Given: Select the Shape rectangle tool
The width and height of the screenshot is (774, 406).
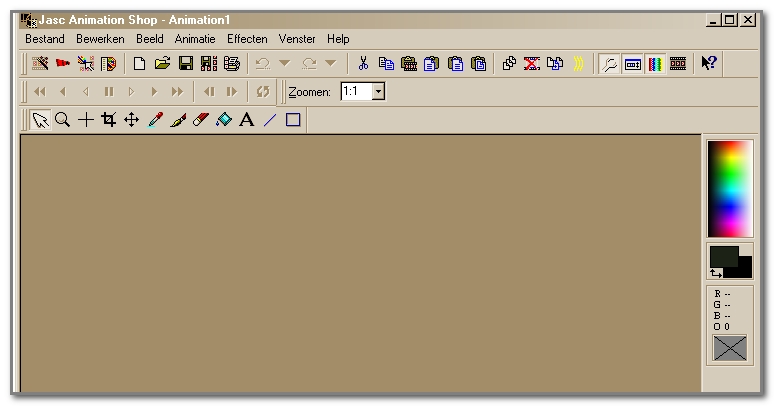Looking at the screenshot, I should (x=293, y=120).
